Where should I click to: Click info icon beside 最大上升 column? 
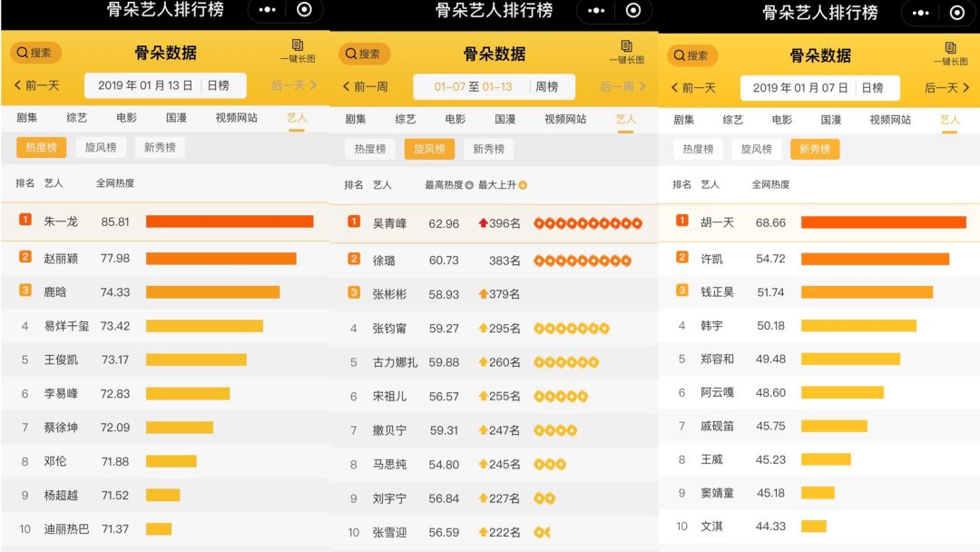click(x=523, y=185)
